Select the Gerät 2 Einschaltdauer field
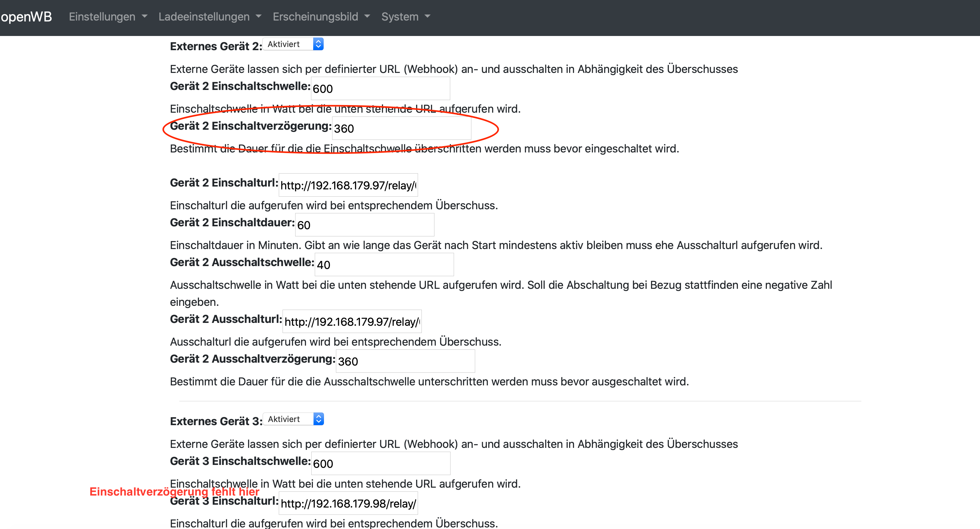 tap(364, 225)
